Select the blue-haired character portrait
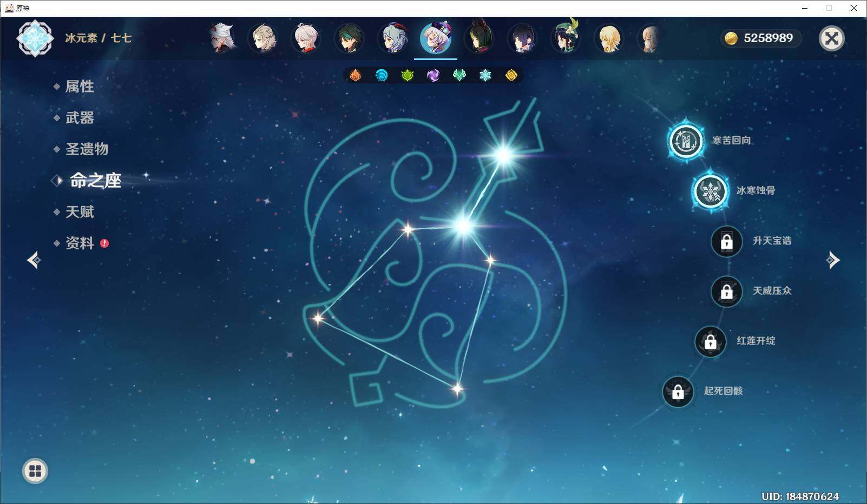Image resolution: width=867 pixels, height=504 pixels. click(393, 38)
